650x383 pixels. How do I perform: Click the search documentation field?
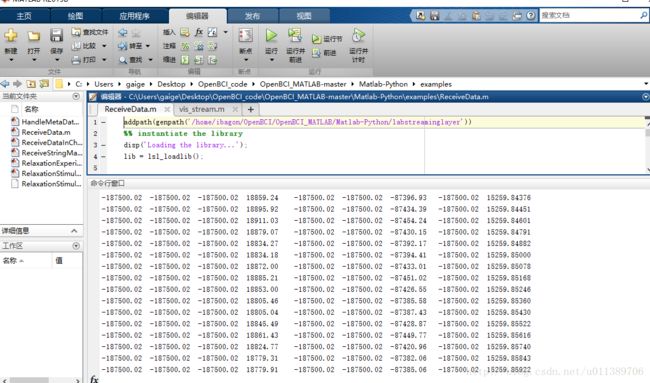[x=589, y=15]
